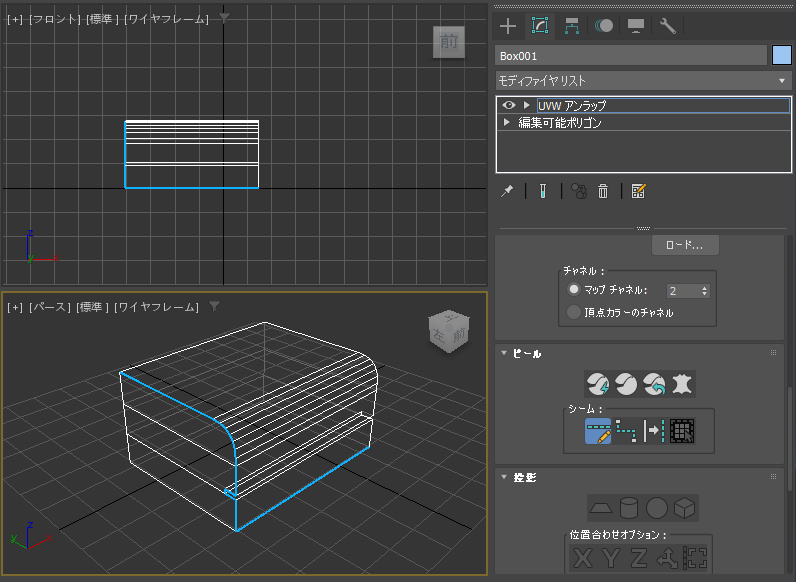Click the Box001 object name field
This screenshot has width=796, height=582.
(631, 56)
